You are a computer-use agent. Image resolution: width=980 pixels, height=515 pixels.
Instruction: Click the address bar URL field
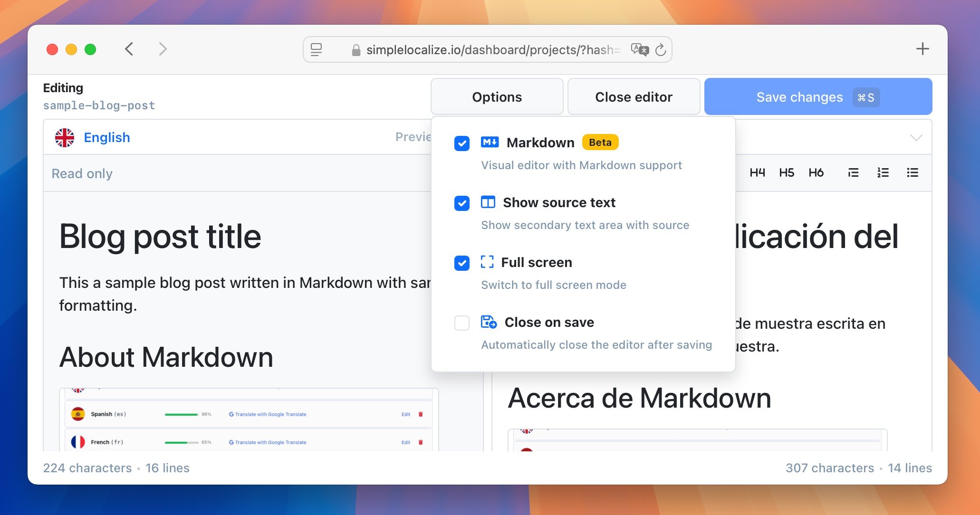(x=488, y=49)
